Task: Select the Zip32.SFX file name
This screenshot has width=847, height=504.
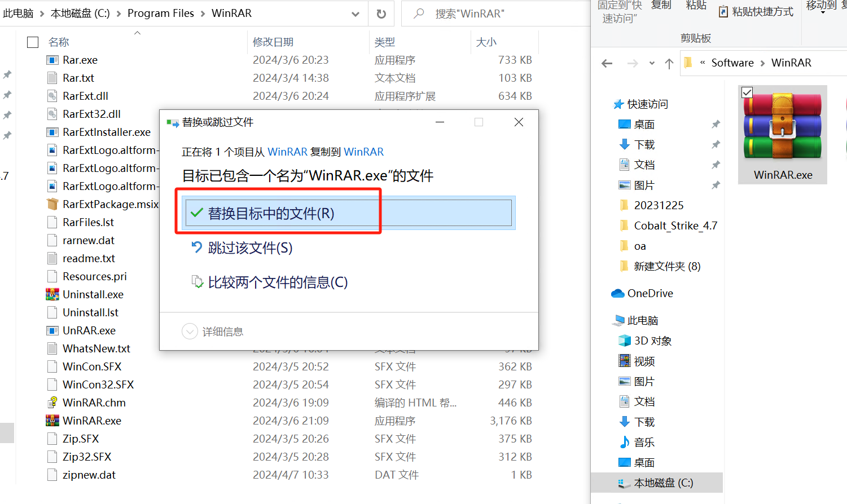Action: pos(87,457)
